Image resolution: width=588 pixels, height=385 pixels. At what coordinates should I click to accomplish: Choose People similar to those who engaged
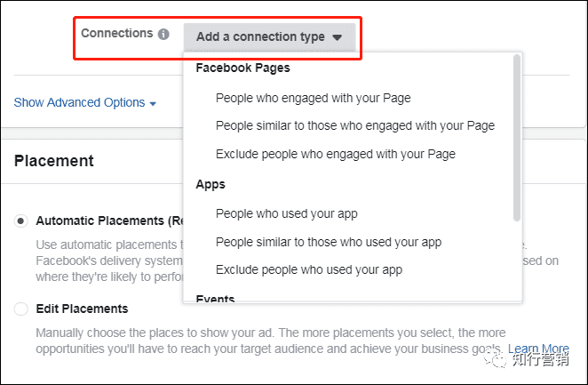coord(354,125)
